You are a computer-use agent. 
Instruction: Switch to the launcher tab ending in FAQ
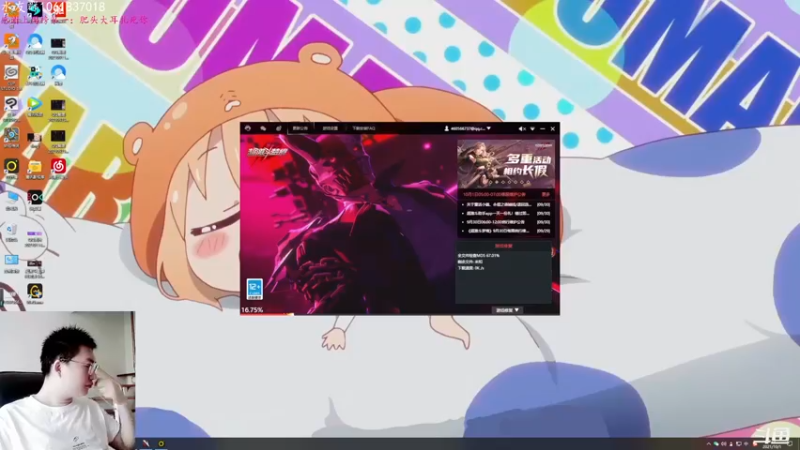coord(363,129)
